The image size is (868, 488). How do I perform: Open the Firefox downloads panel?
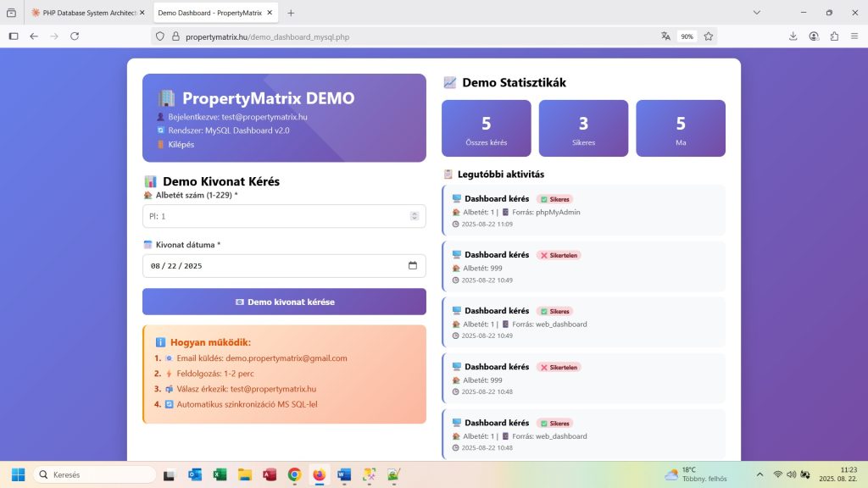793,36
